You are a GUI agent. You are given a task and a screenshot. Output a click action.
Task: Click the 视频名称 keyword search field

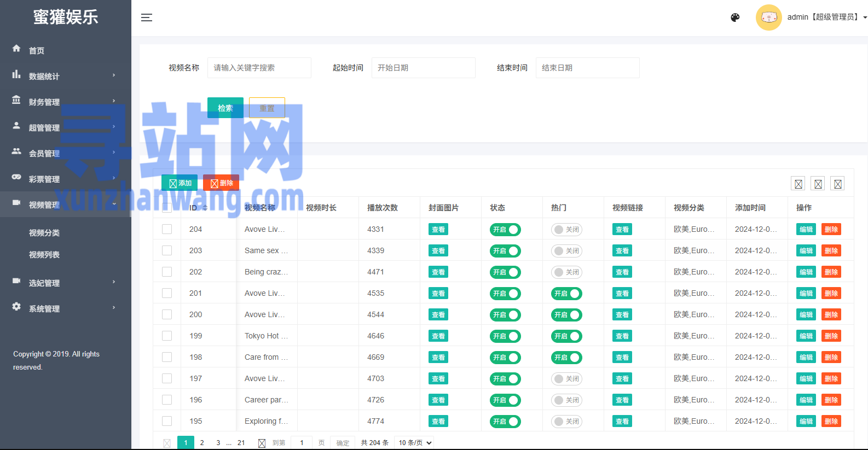coord(259,68)
